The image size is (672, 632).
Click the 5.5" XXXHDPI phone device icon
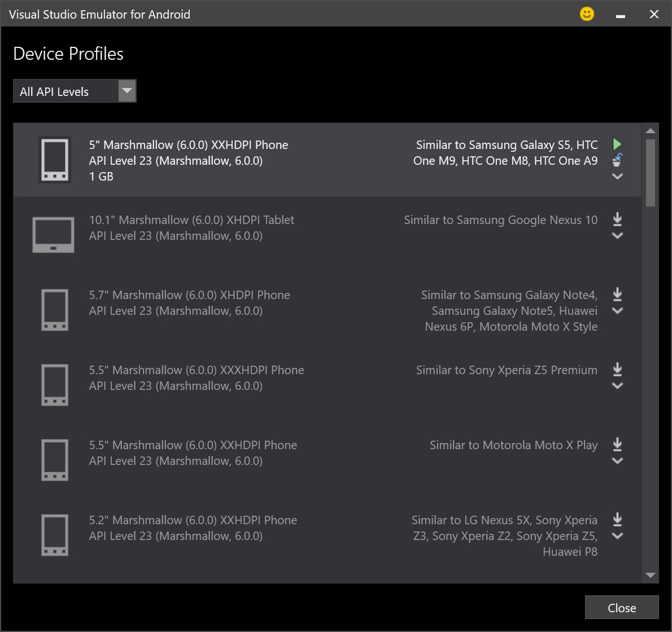pos(54,384)
